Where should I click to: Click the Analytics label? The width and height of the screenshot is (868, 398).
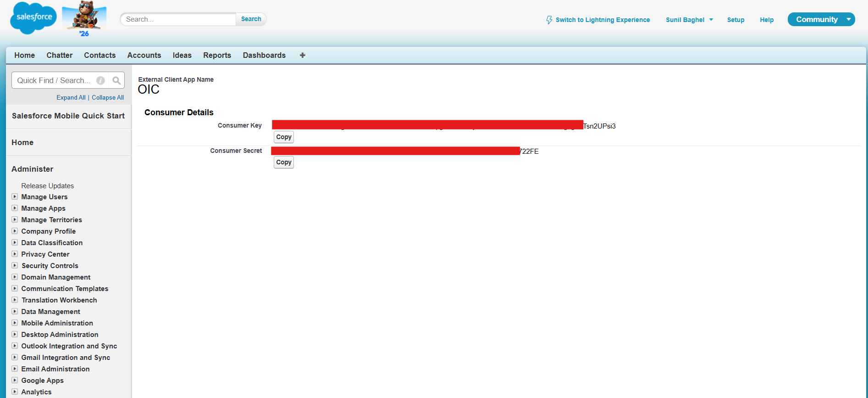pos(36,392)
